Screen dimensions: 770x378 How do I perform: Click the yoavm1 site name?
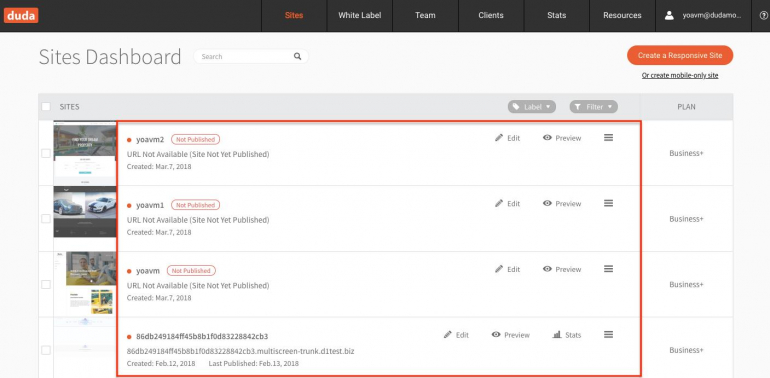pos(150,205)
